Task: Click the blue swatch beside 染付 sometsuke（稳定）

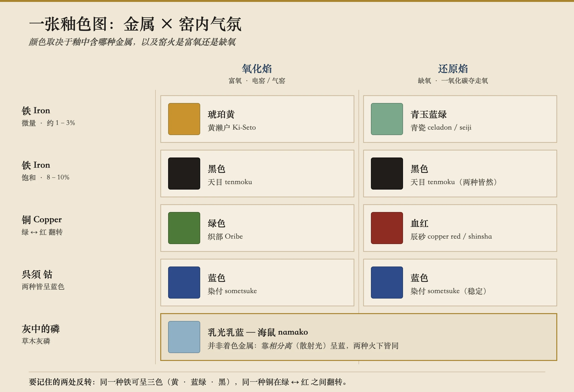Action: [387, 282]
